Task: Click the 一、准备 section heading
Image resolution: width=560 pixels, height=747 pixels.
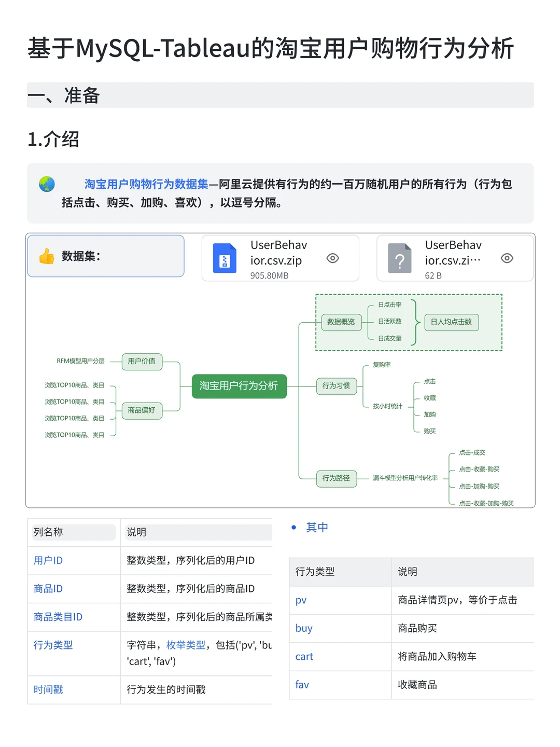Action: [x=281, y=95]
